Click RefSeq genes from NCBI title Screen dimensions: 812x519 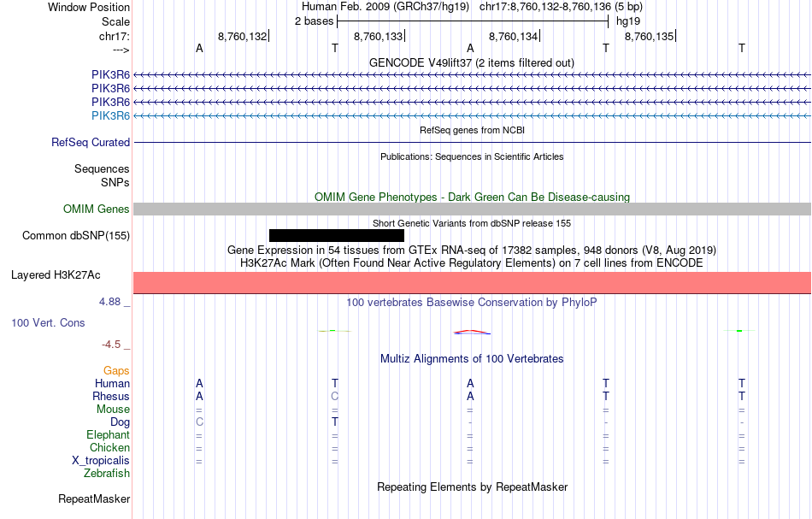pos(473,130)
